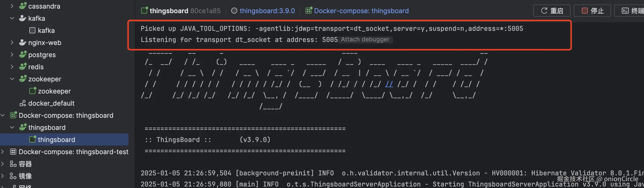Collapse the kafka compose group

pyautogui.click(x=12, y=18)
